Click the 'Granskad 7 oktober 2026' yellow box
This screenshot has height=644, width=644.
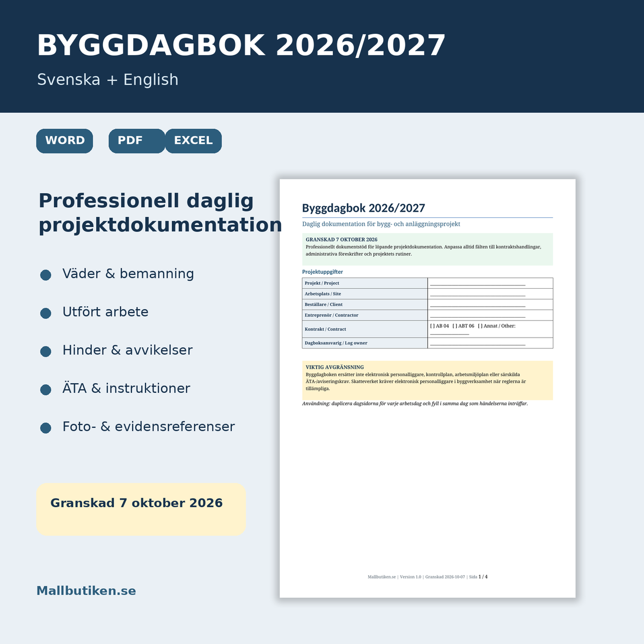(x=141, y=509)
